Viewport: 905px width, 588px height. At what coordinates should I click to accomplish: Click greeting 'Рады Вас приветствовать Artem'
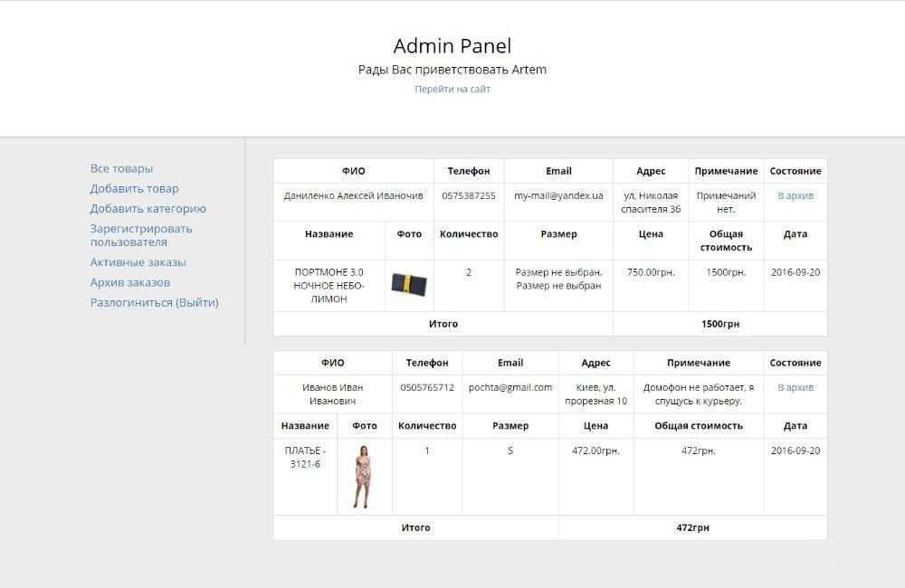click(x=452, y=70)
